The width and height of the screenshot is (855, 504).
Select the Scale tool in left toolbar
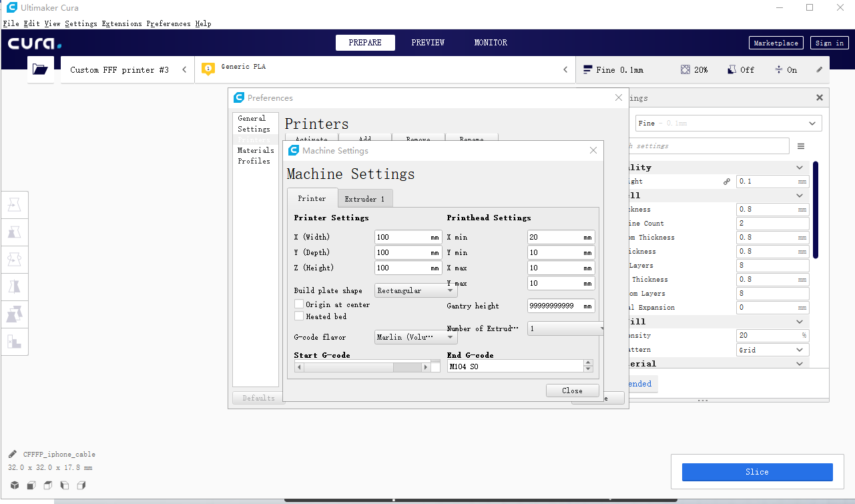pyautogui.click(x=15, y=232)
